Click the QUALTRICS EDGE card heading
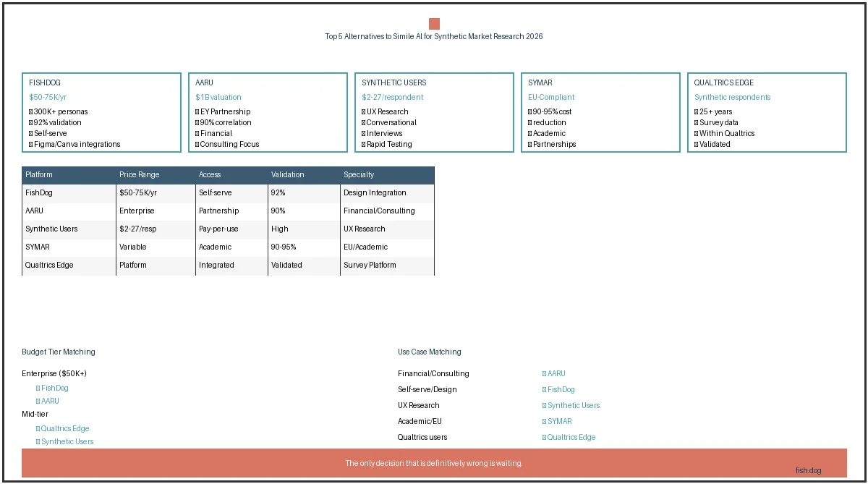This screenshot has height=484, width=868. click(x=724, y=82)
